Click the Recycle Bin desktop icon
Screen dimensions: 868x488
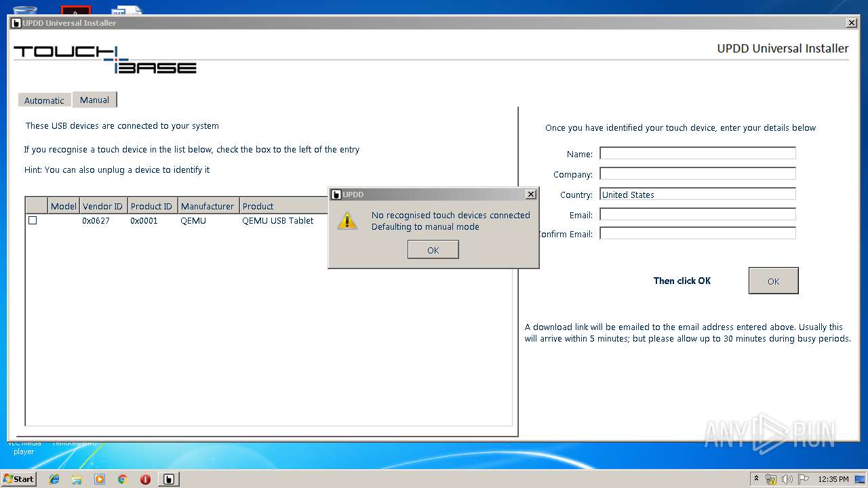[25, 9]
